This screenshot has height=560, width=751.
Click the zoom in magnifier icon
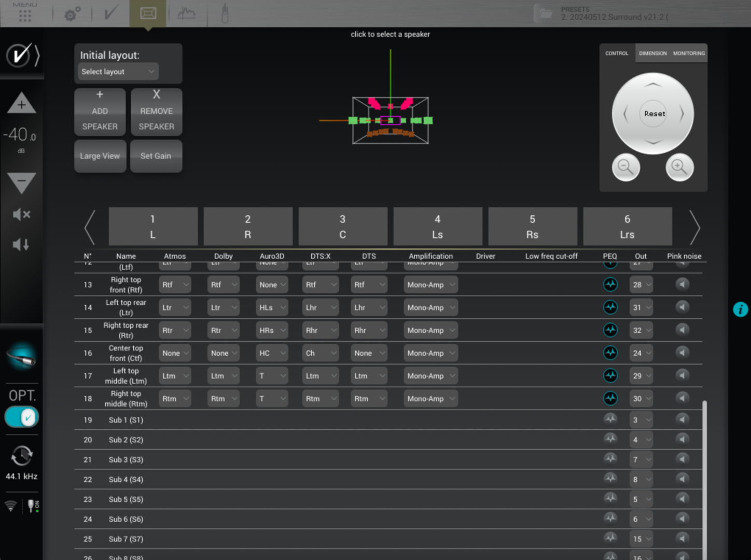coord(679,167)
